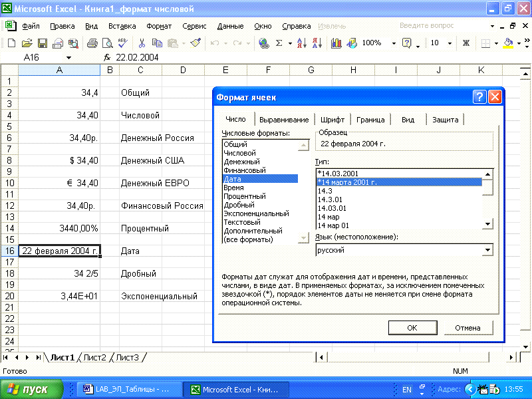Click the Paste clipboard icon
532x399 pixels.
[173, 43]
